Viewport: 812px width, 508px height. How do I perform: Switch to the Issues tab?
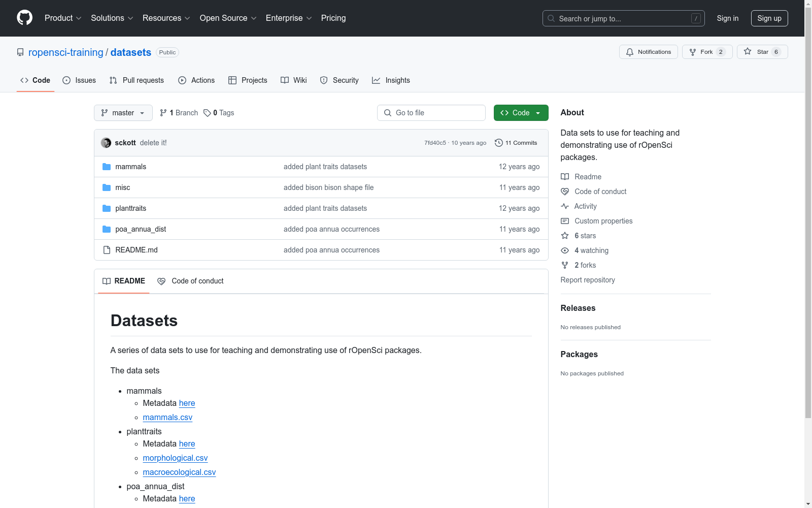[x=79, y=80]
